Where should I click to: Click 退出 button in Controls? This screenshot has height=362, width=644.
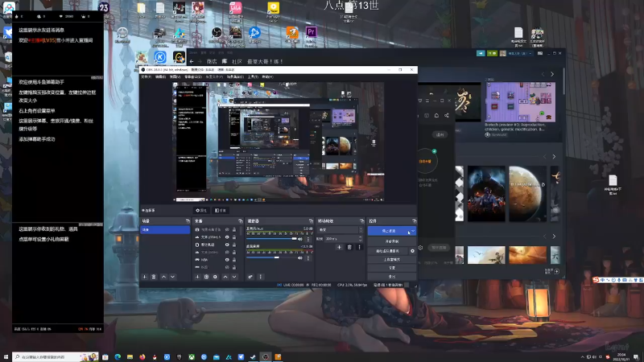392,276
